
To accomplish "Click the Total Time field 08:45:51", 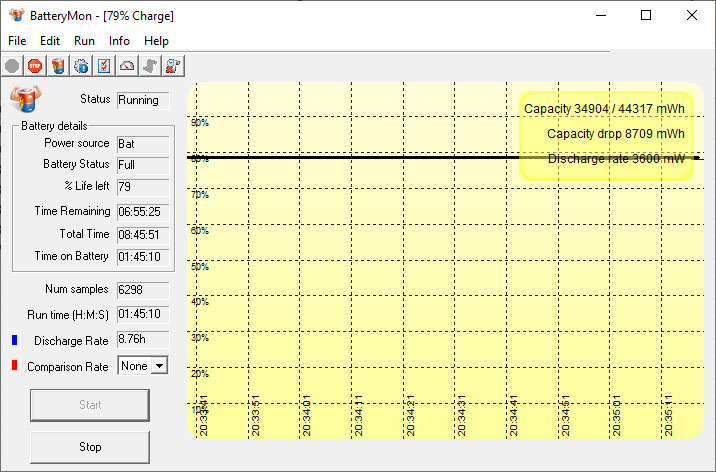I will point(143,235).
